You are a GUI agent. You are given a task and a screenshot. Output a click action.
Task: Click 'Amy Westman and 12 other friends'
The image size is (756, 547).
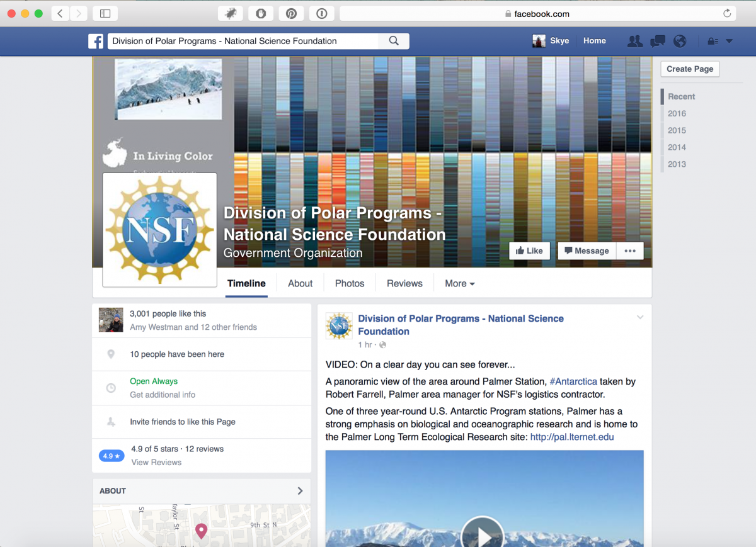(x=193, y=327)
